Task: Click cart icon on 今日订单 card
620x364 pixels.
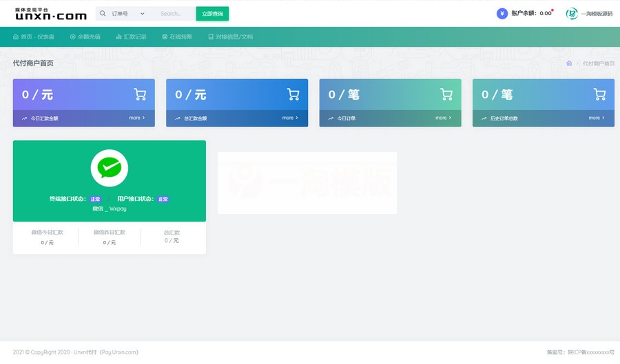Action: click(x=446, y=95)
